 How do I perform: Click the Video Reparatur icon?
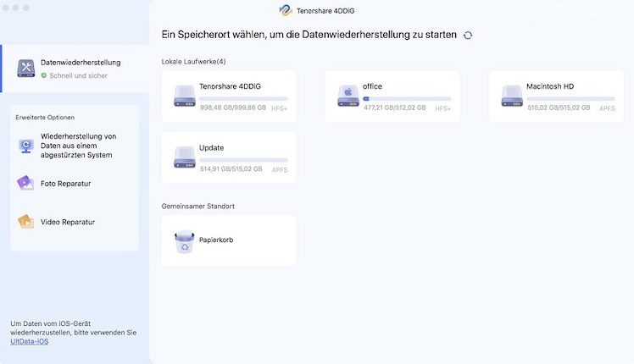point(25,222)
